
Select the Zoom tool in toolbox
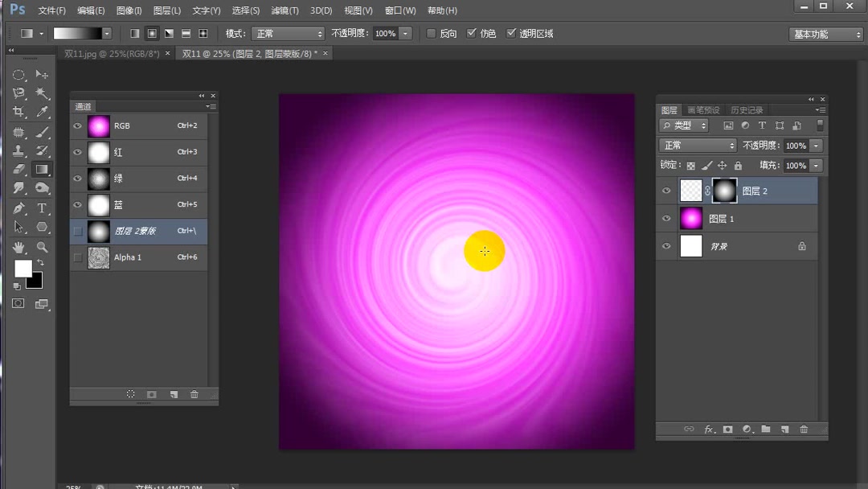[42, 247]
